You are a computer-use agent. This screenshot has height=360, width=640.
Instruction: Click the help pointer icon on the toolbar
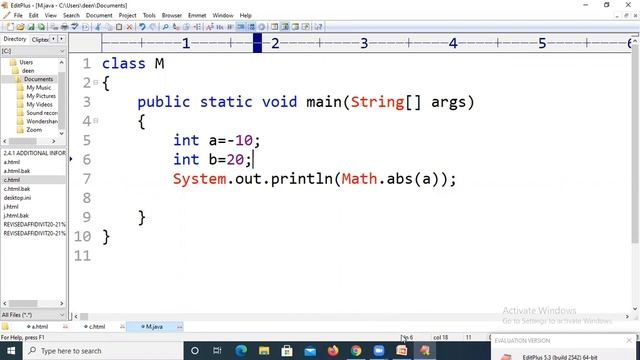click(318, 27)
